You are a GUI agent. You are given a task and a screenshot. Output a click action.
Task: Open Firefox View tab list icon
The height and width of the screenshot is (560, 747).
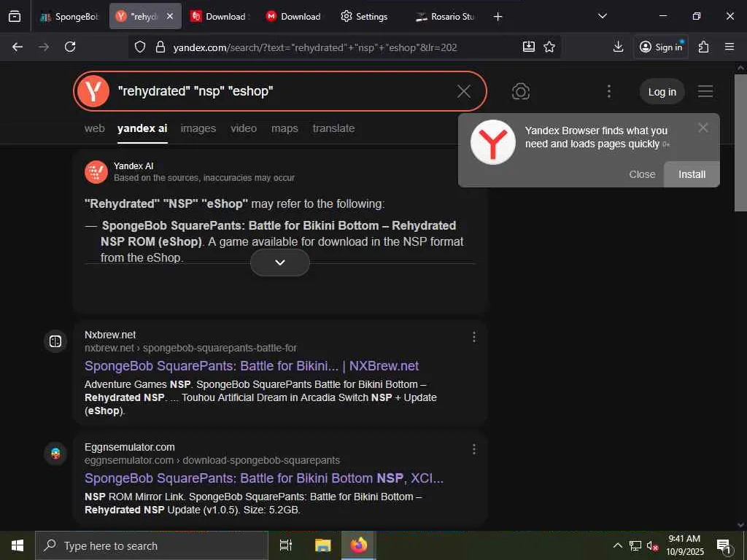pos(15,17)
